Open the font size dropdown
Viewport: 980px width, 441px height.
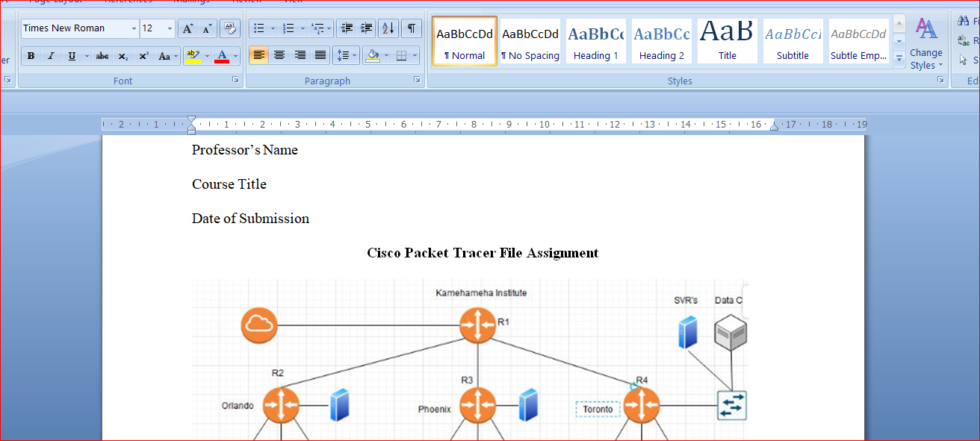coord(170,28)
